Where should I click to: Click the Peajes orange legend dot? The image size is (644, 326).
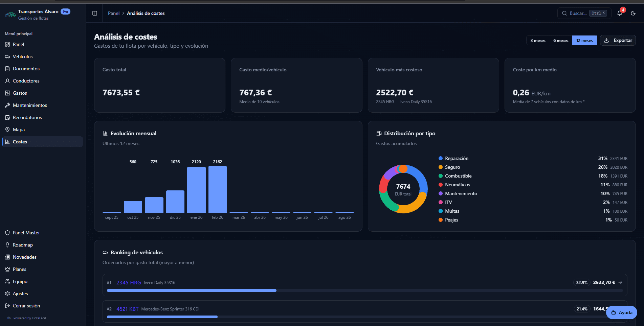441,220
